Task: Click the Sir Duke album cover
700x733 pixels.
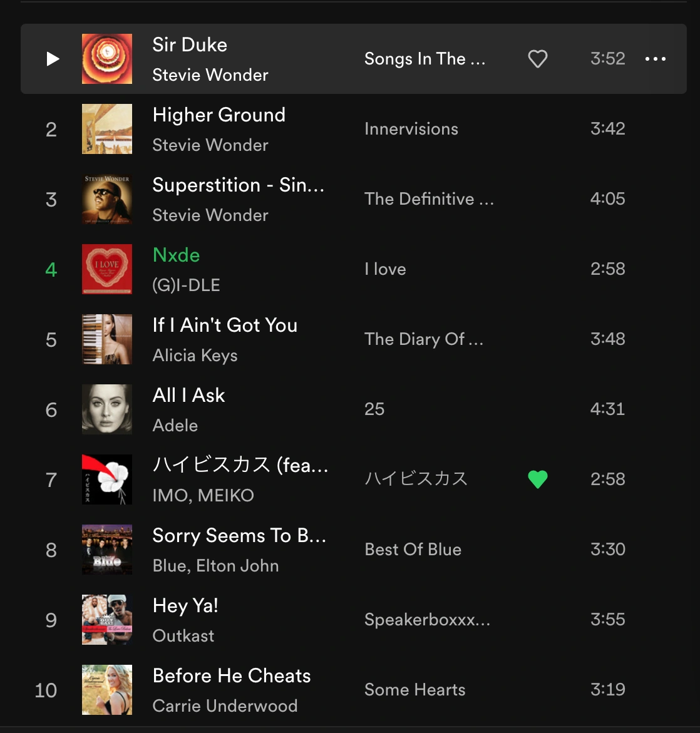Action: [107, 59]
